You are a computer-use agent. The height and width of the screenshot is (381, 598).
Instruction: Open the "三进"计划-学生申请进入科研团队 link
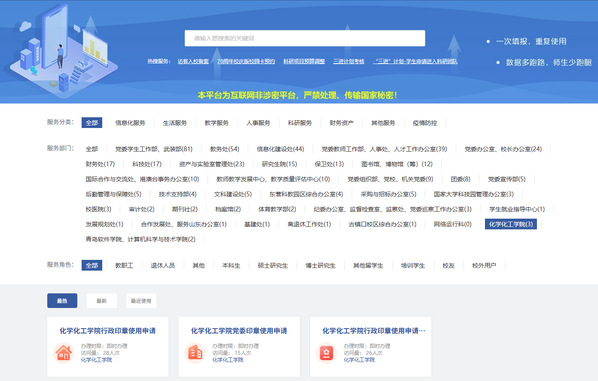415,61
